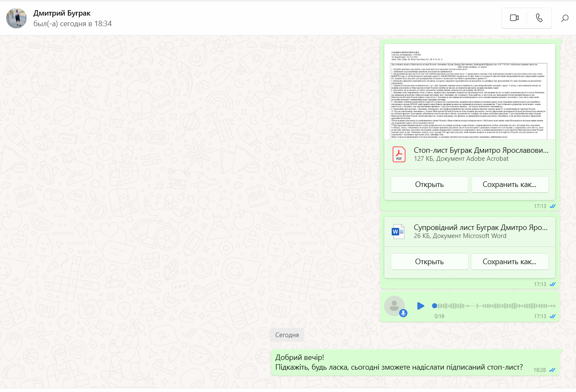Open the Стоп-лист PDF with Открыть button
This screenshot has height=392, width=576.
[429, 184]
